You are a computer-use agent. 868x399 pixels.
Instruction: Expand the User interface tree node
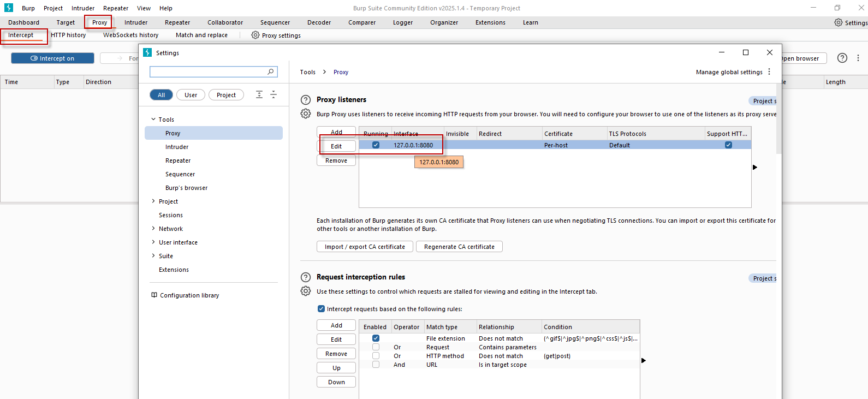tap(153, 242)
